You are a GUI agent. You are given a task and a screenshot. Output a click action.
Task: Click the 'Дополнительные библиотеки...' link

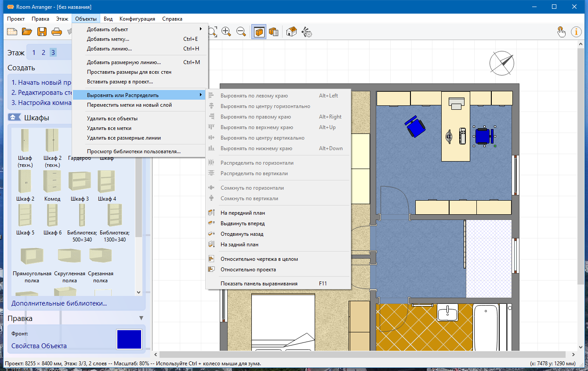pyautogui.click(x=59, y=303)
